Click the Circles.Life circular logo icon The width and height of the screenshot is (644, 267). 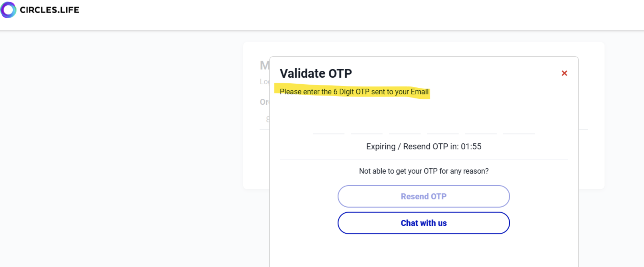coord(8,10)
